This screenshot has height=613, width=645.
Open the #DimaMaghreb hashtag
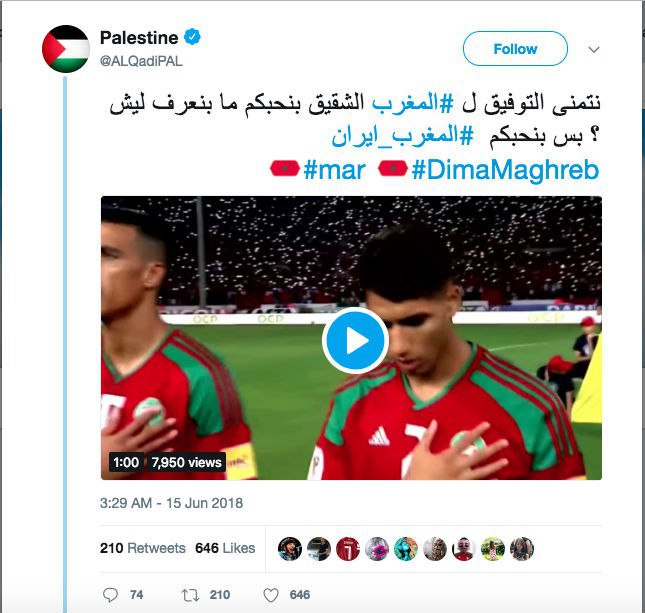click(505, 170)
